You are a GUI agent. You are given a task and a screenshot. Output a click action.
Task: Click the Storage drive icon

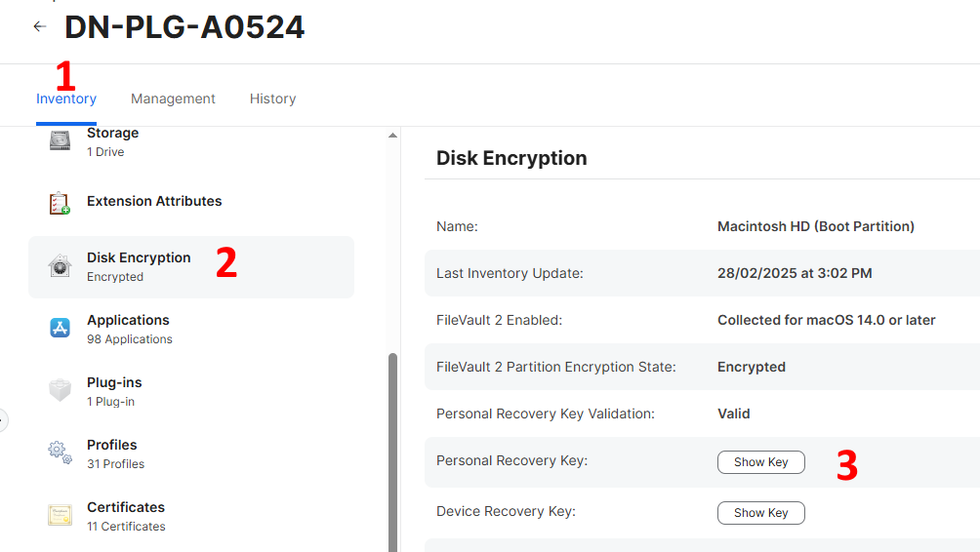[61, 141]
